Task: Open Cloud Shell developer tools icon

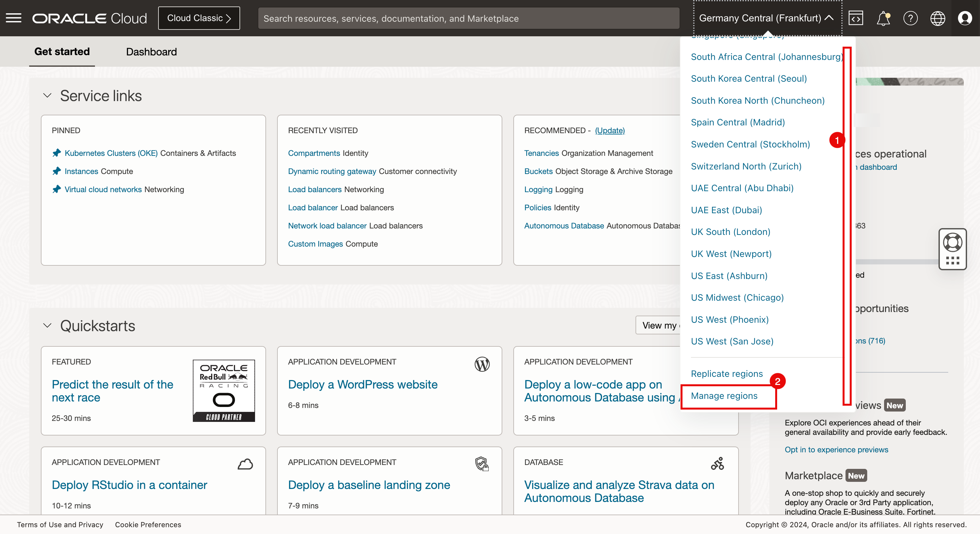Action: click(x=856, y=18)
